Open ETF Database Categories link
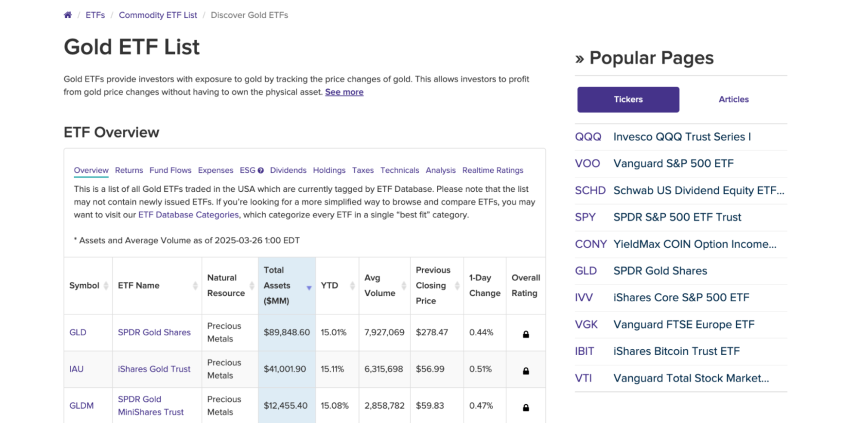The image size is (860, 423). (188, 215)
